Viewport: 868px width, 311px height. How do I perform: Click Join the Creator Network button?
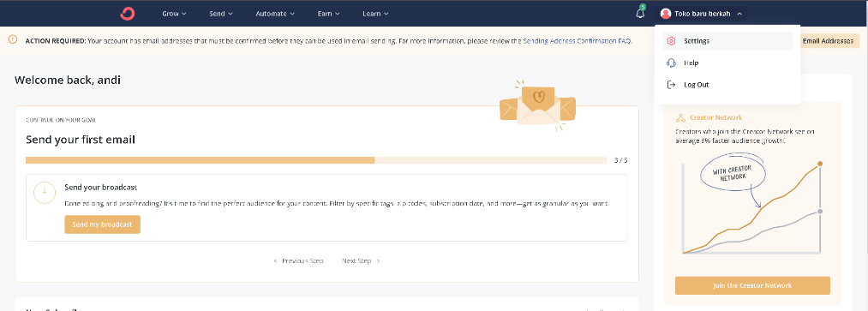coord(752,285)
